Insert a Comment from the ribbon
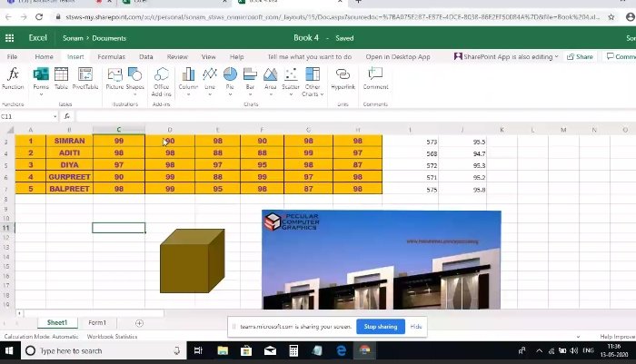This screenshot has height=364, width=636. coord(375,79)
